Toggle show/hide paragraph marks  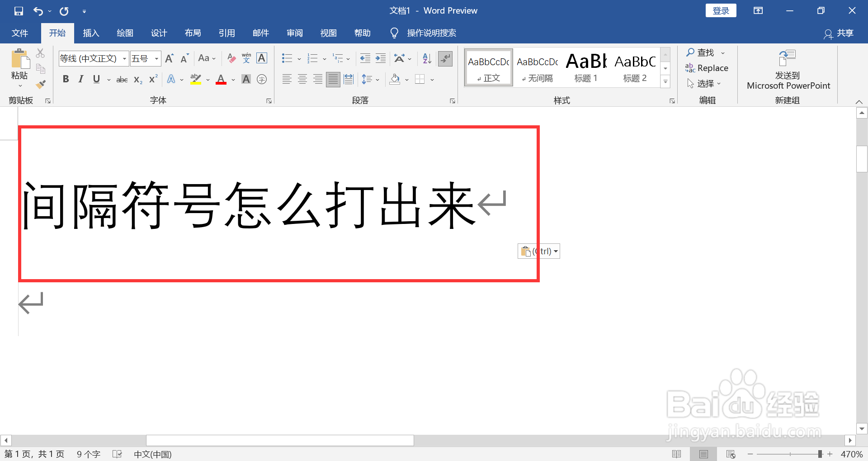[x=445, y=59]
